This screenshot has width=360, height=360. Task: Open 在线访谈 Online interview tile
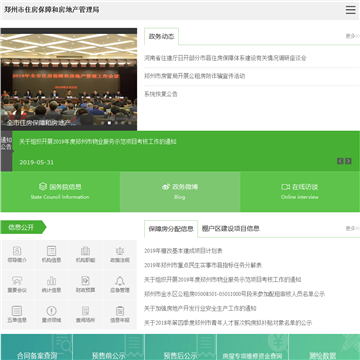coord(300,192)
